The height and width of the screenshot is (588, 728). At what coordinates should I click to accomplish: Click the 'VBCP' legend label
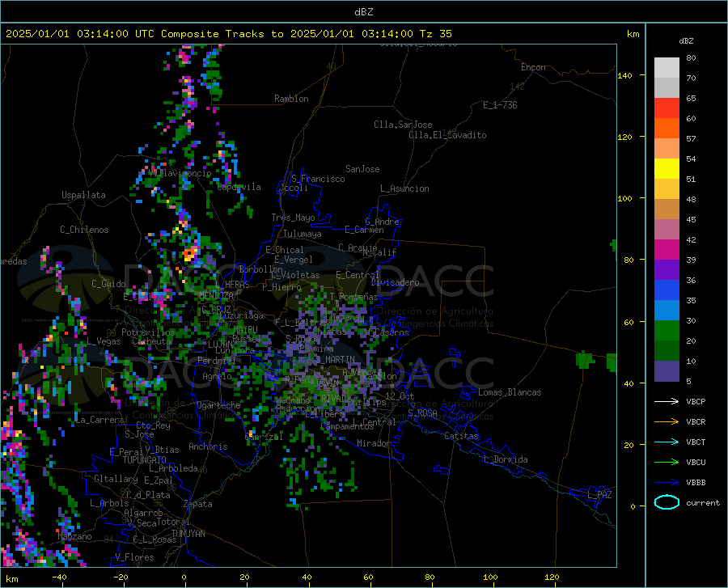[696, 401]
